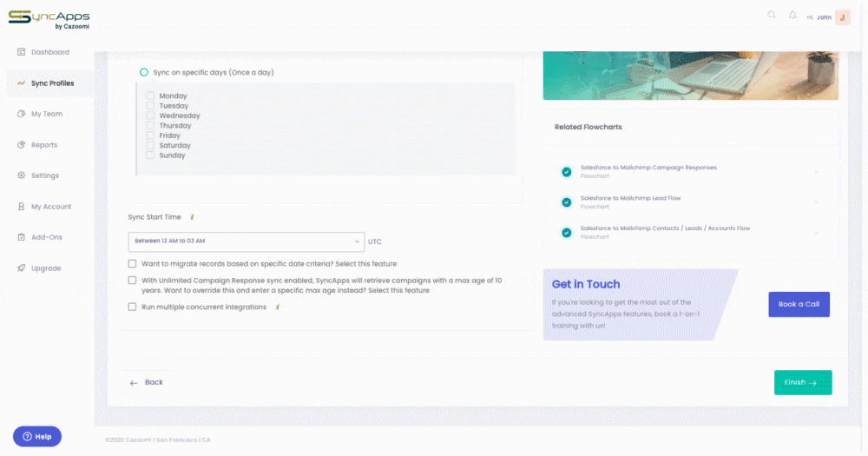Click the SyncApps by Cazoomi logo

tap(49, 19)
